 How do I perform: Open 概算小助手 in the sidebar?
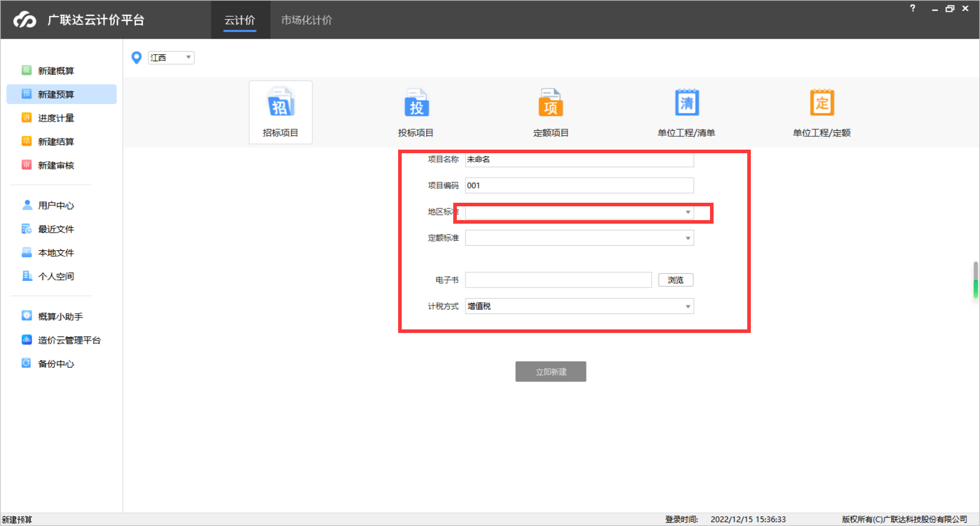click(x=61, y=317)
